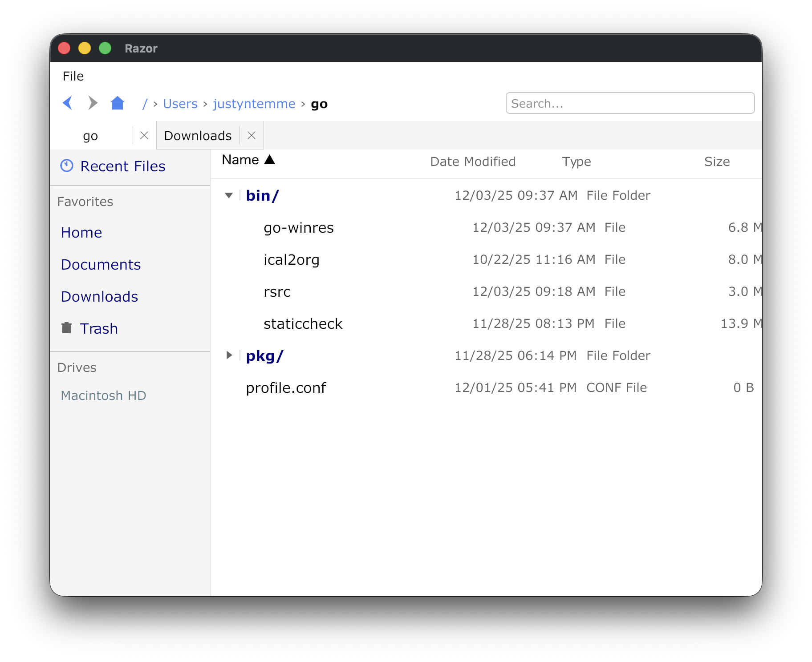Select the go-winres file
812x662 pixels.
pyautogui.click(x=487, y=227)
